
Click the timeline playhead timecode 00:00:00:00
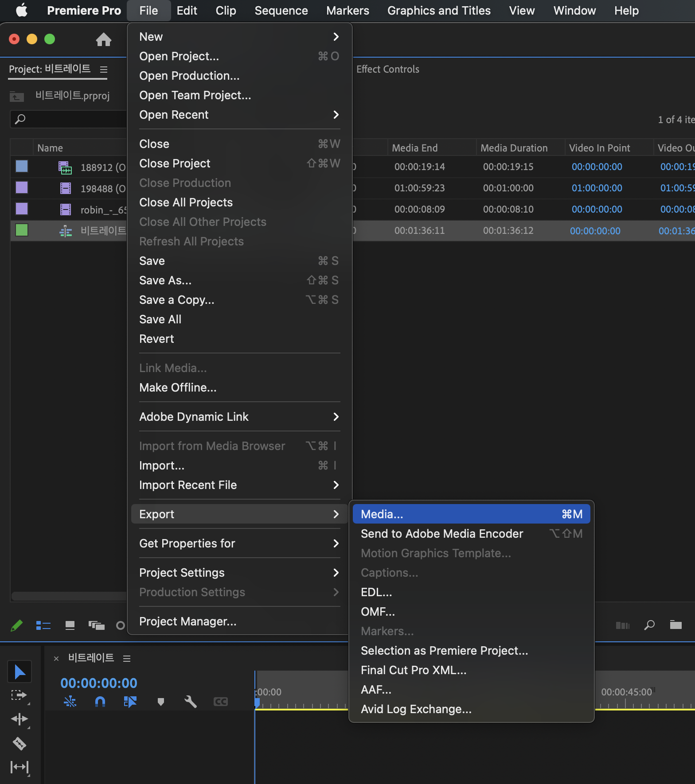click(99, 683)
